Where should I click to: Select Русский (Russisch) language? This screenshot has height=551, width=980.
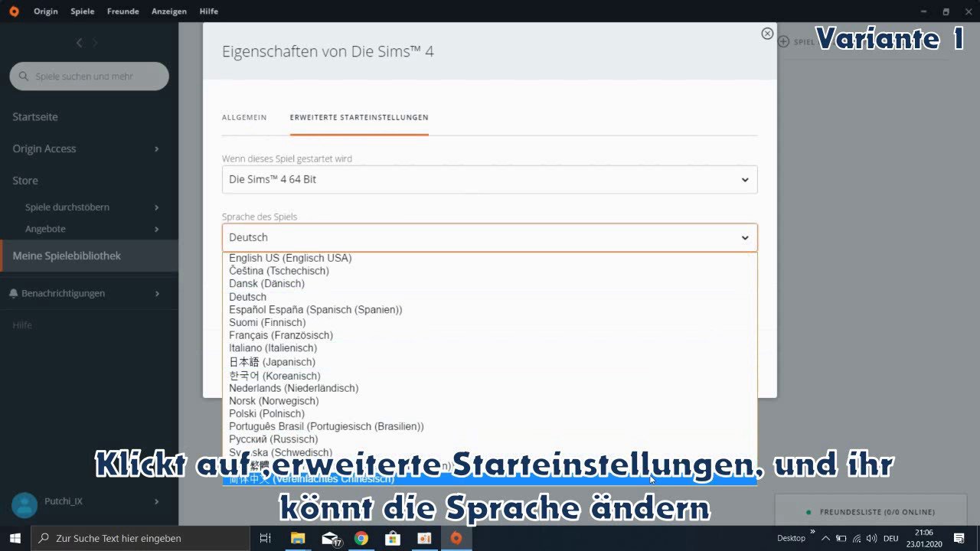489,439
